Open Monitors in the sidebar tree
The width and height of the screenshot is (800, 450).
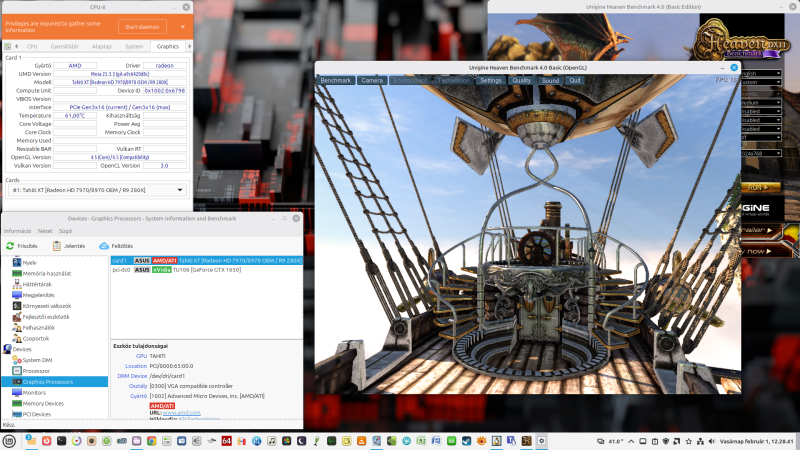(x=34, y=393)
